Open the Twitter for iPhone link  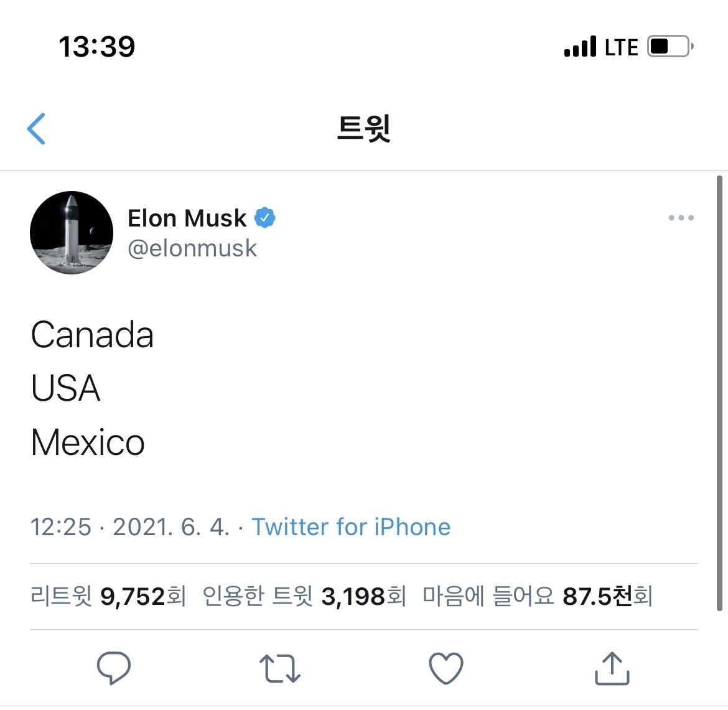click(x=351, y=527)
